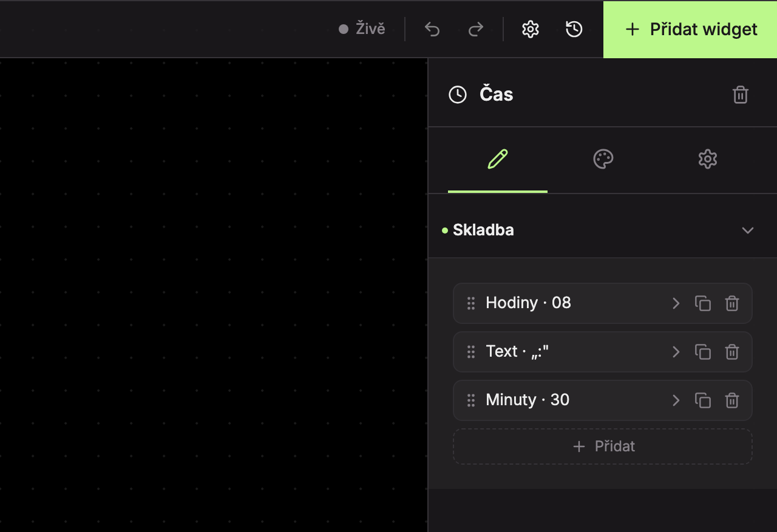Expand the Text „:" row chevron

point(676,352)
